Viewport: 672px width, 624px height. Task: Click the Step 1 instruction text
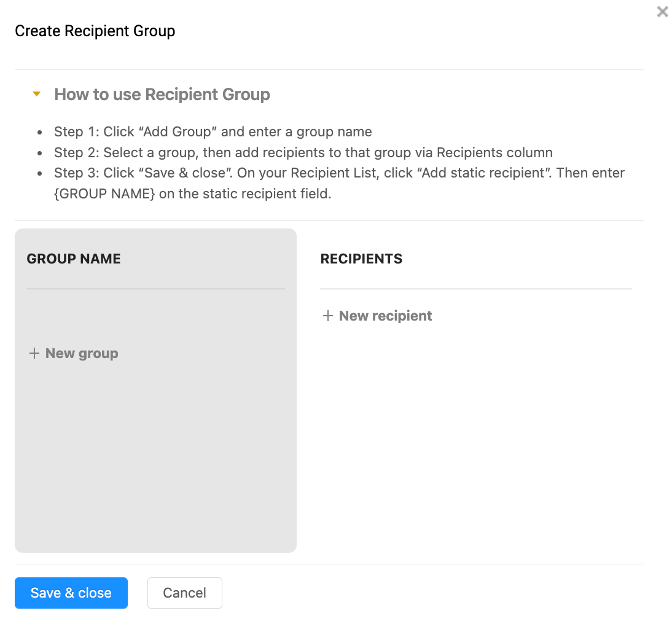point(213,131)
